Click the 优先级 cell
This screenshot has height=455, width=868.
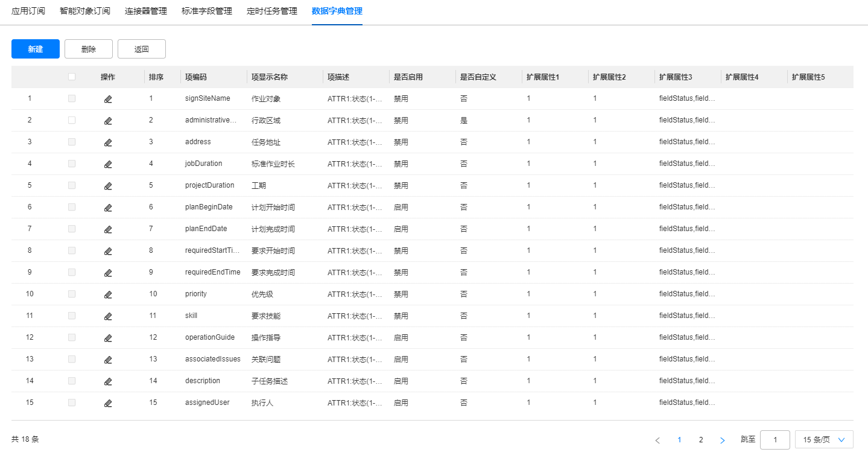click(262, 294)
